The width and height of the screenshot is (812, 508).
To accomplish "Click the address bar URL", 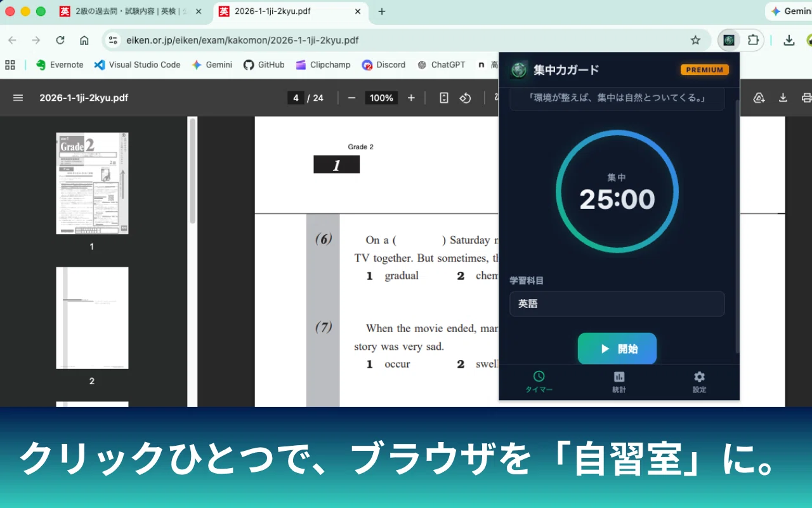I will (242, 40).
